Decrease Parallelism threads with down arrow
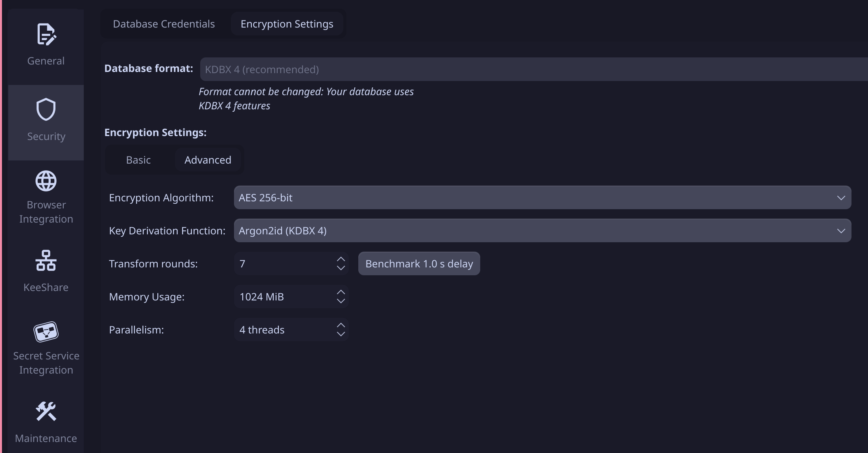This screenshot has height=453, width=868. (341, 334)
